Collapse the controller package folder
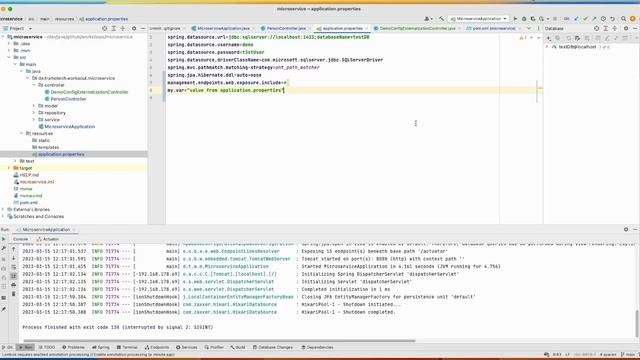Viewport: 640px width, 360px height. point(34,85)
